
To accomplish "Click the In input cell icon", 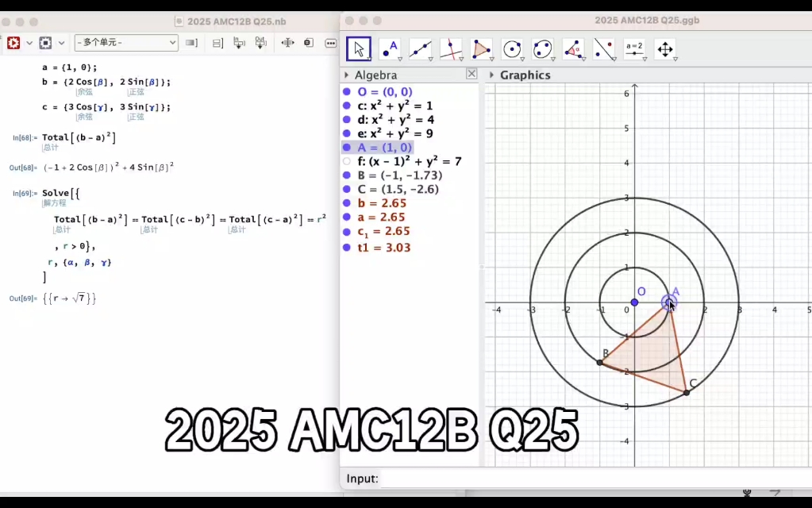I will click(239, 43).
